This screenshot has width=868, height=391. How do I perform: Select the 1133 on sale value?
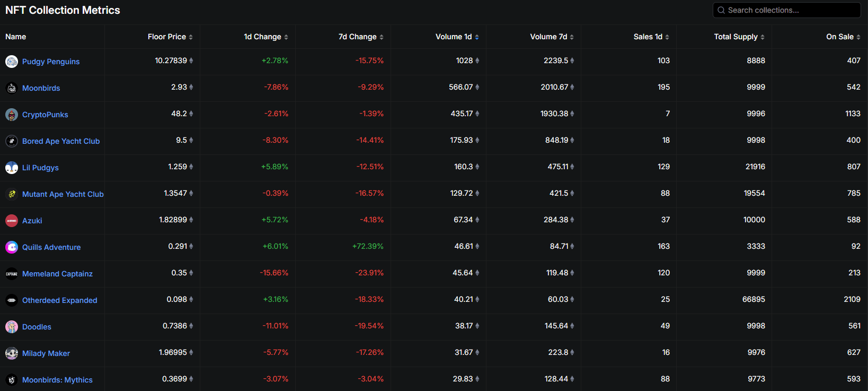coord(853,114)
